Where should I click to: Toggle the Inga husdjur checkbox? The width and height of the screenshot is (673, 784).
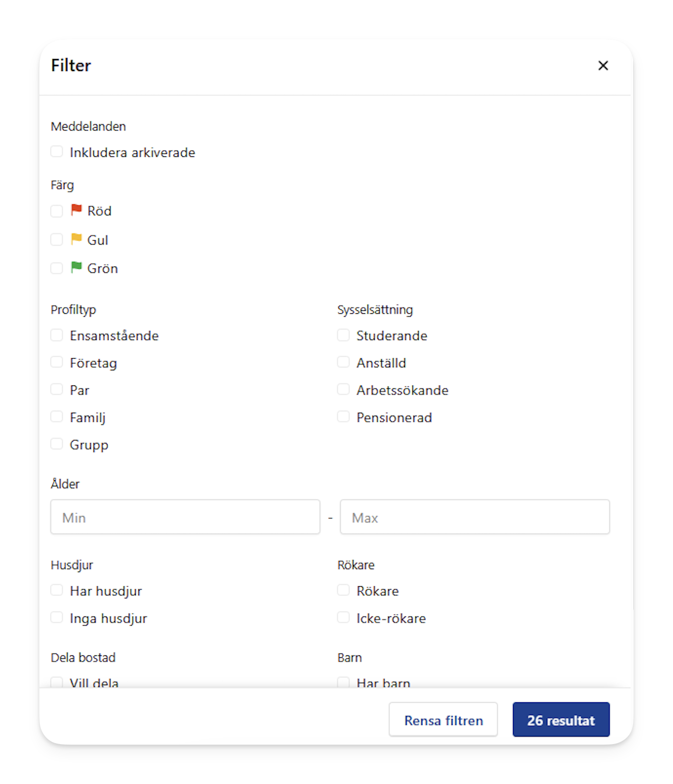(57, 618)
